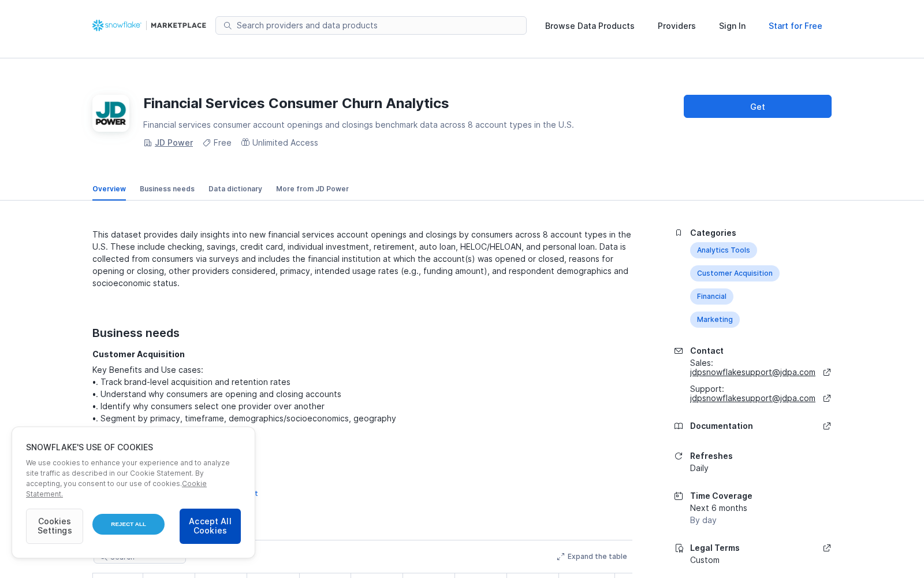Focus the search providers and data products field
The width and height of the screenshot is (924, 578).
(371, 25)
